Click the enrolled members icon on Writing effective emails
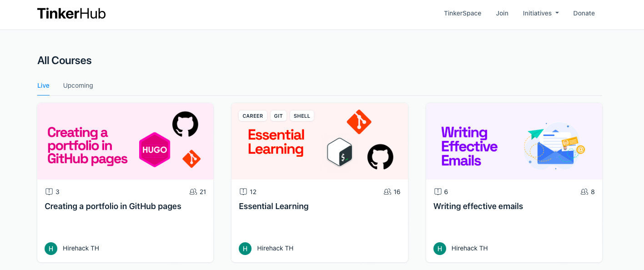 coord(584,192)
